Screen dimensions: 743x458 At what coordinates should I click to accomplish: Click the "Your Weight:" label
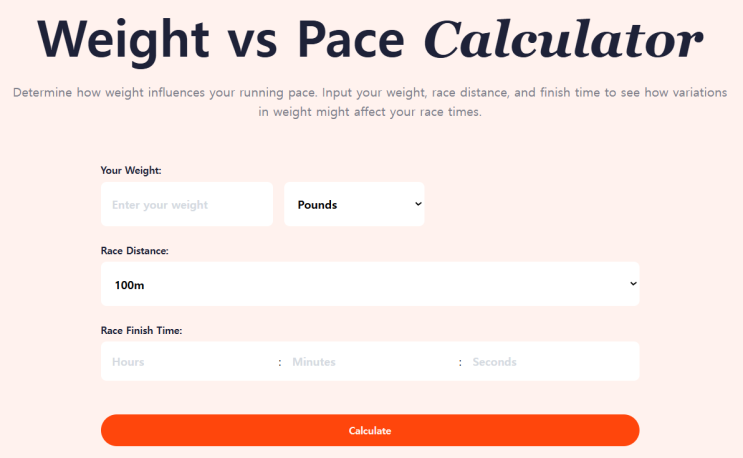click(x=131, y=170)
